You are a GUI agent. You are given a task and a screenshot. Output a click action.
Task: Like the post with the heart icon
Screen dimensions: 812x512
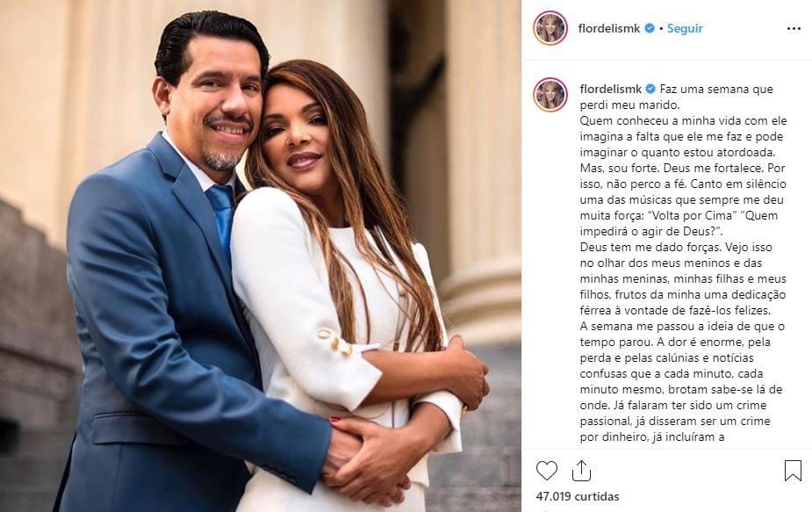[x=546, y=471]
